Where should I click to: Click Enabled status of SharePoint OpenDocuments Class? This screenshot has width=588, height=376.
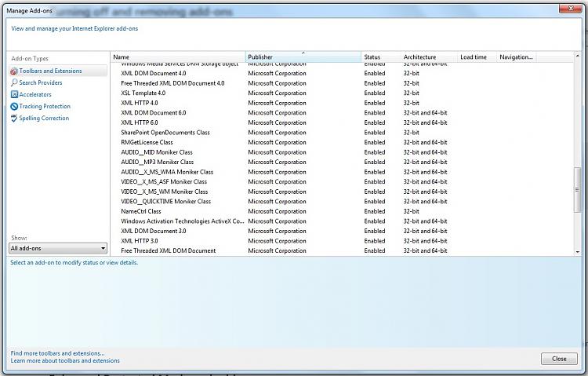pos(374,132)
